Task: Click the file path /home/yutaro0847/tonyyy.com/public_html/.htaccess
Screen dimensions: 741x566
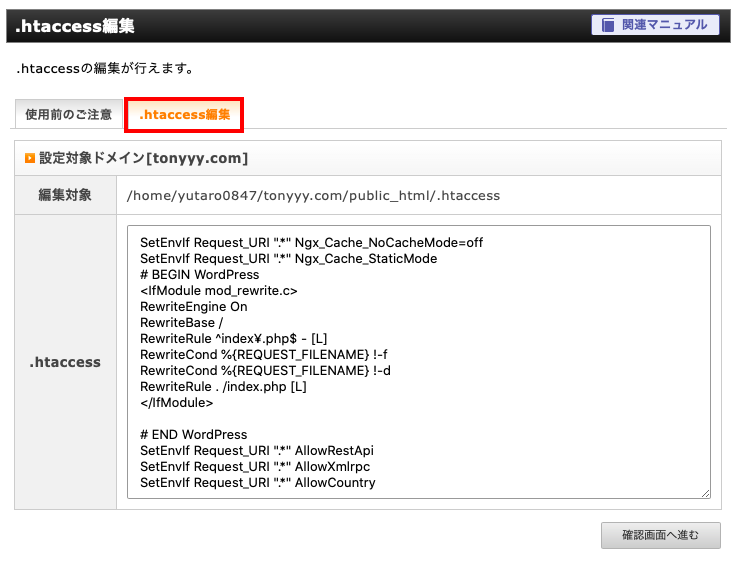Action: 313,196
